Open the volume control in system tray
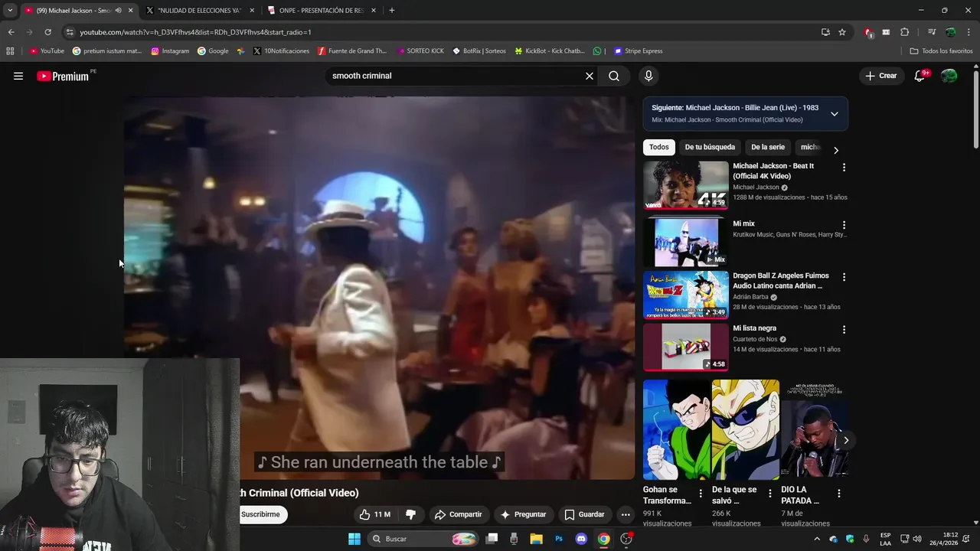Image resolution: width=980 pixels, height=551 pixels. tap(917, 539)
